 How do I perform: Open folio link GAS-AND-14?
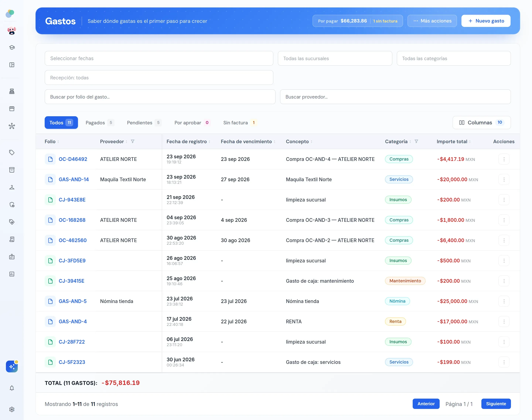pyautogui.click(x=74, y=180)
